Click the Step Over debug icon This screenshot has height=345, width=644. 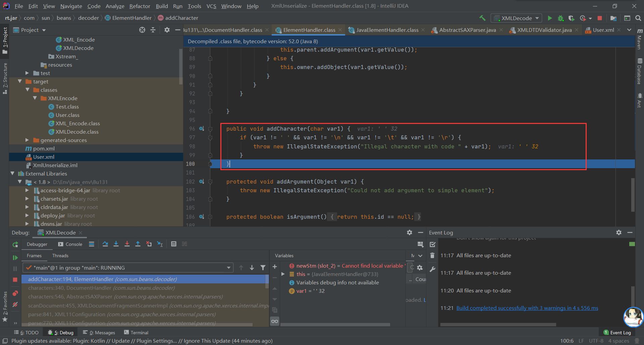[105, 244]
